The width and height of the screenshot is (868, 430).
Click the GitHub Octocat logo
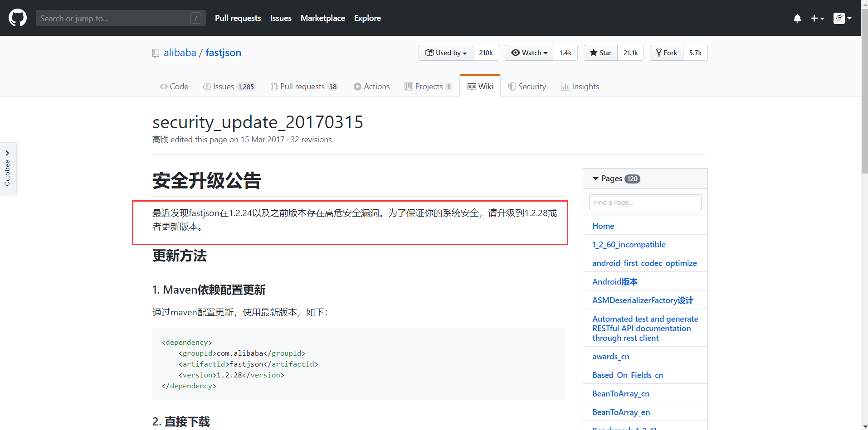18,18
